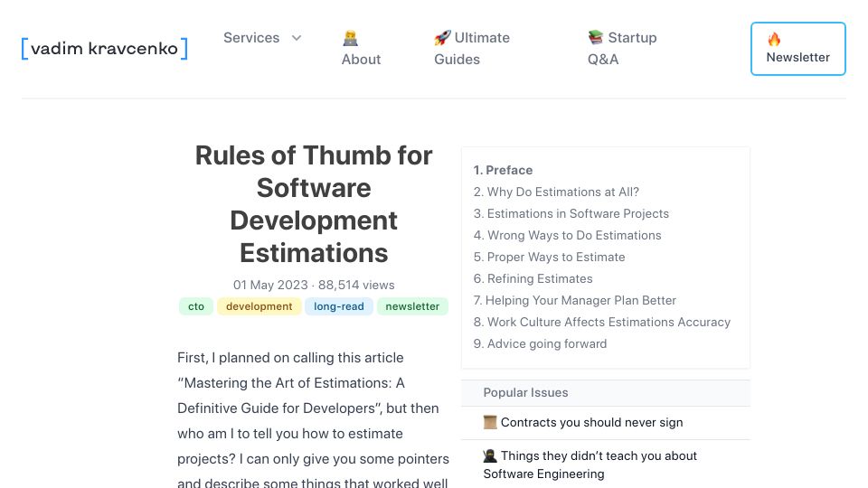This screenshot has height=488, width=868.
Task: Open the vadim kravcenko site logo
Action: tap(105, 48)
